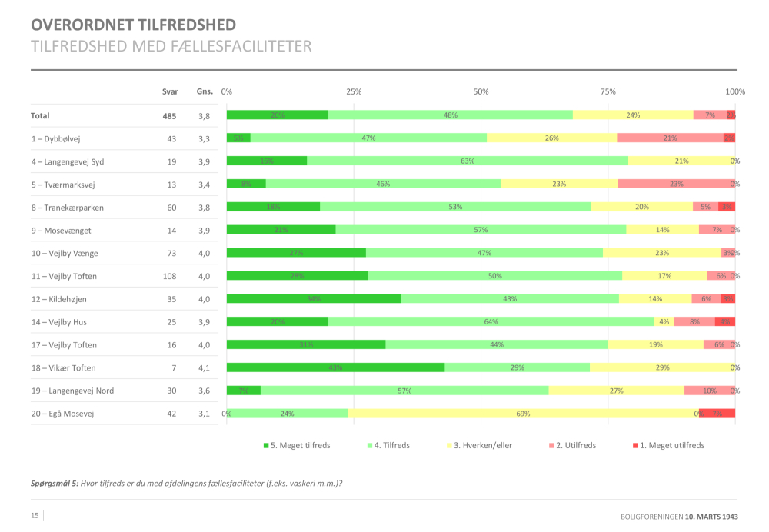
Task: Select the 'Total' row label
Action: coord(40,115)
